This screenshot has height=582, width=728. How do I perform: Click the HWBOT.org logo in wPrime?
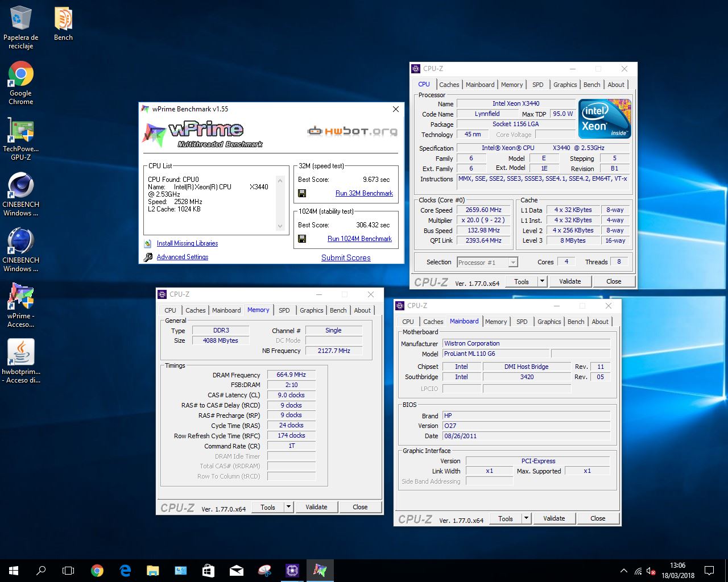(x=352, y=131)
